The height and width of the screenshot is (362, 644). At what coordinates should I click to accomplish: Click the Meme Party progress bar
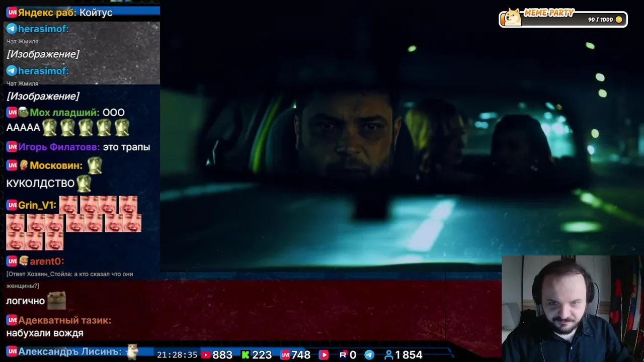coord(563,20)
